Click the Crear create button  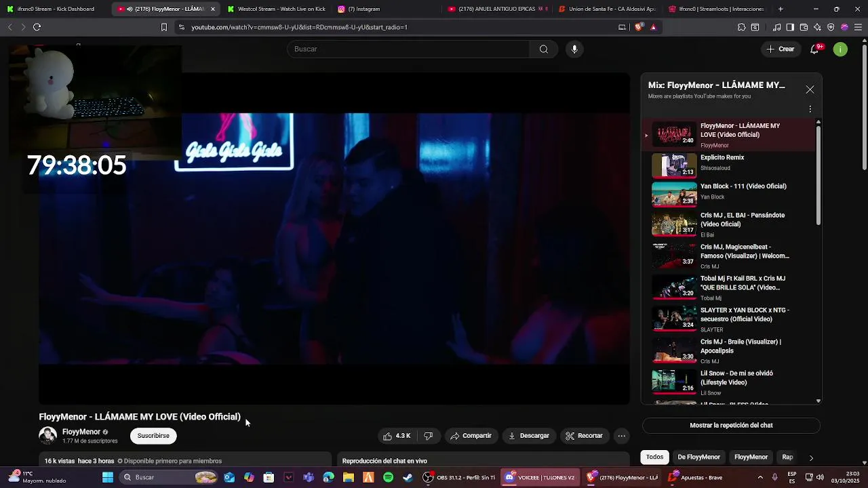coord(781,49)
